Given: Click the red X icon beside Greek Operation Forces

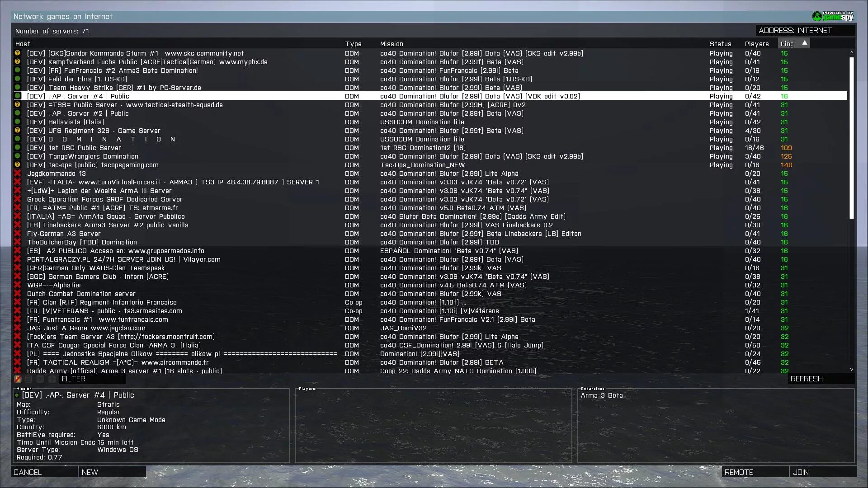Looking at the screenshot, I should tap(18, 199).
